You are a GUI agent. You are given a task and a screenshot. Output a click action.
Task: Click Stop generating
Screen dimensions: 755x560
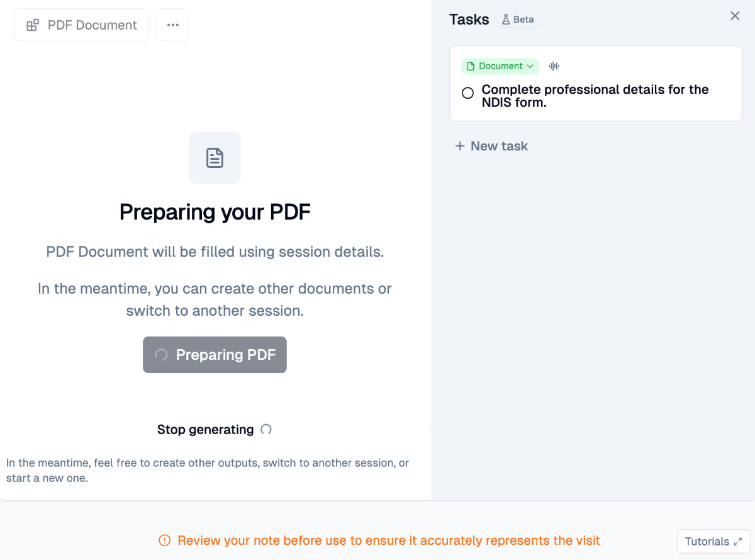click(206, 430)
